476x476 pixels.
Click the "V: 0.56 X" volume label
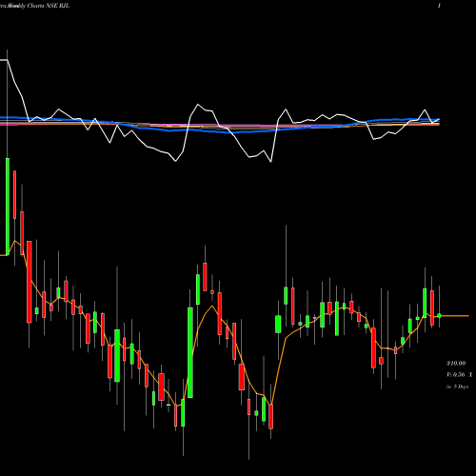pyautogui.click(x=459, y=375)
